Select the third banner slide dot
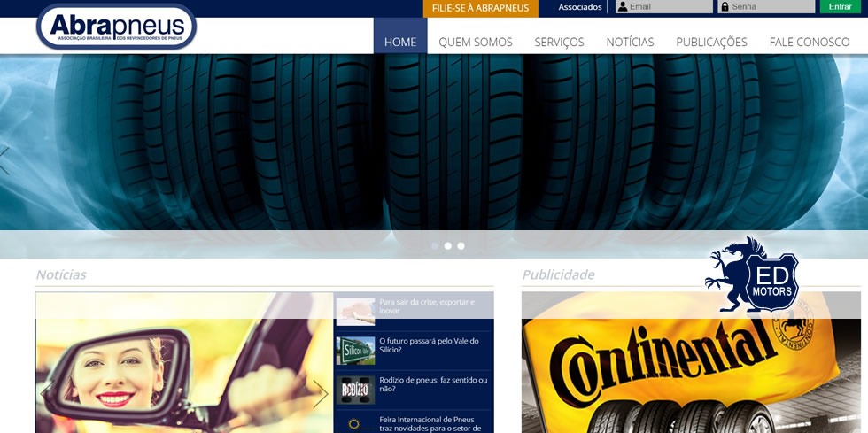Image resolution: width=868 pixels, height=433 pixels. point(461,245)
